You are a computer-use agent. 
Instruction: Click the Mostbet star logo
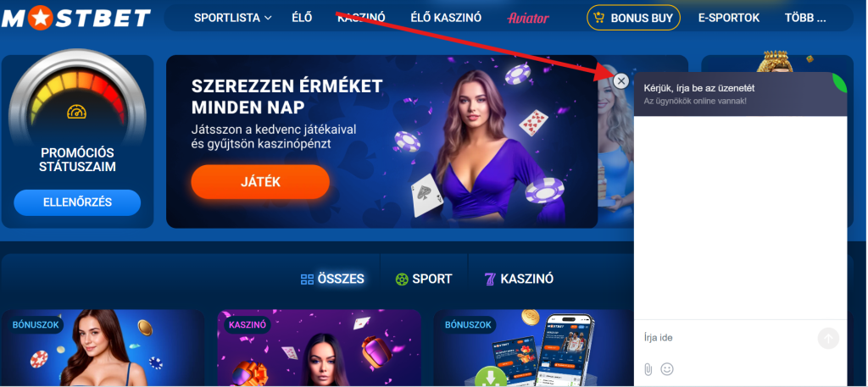click(75, 19)
